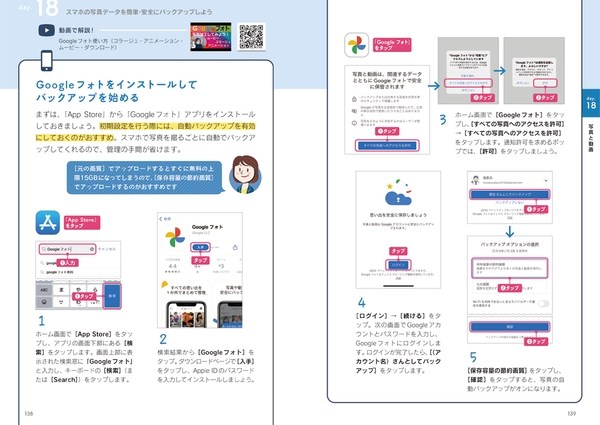
Task: Tap the ABC key on the keyboard
Action: click(44, 290)
